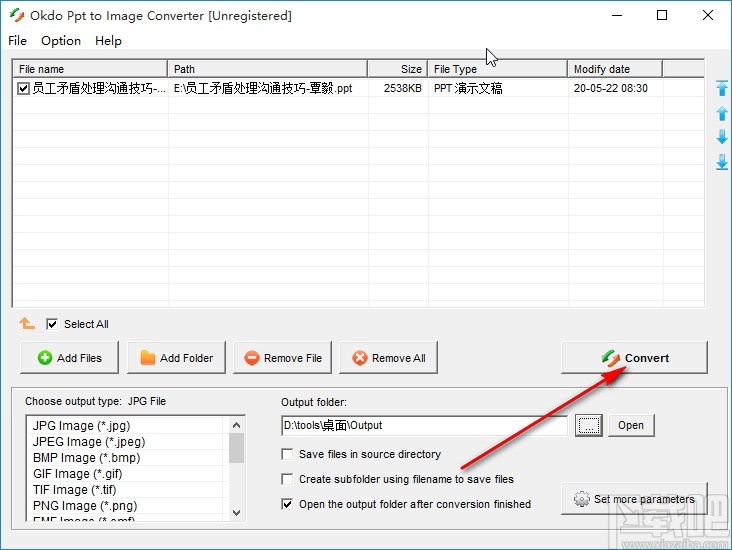732x550 pixels.
Task: Click output type list scroll down arrow
Action: (x=236, y=513)
